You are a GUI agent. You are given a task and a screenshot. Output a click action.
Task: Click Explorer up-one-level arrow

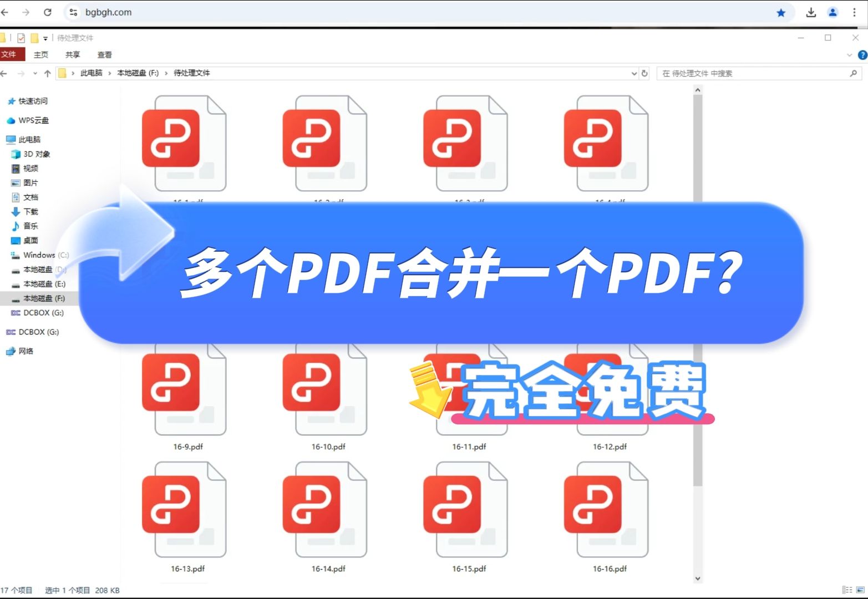click(x=48, y=73)
